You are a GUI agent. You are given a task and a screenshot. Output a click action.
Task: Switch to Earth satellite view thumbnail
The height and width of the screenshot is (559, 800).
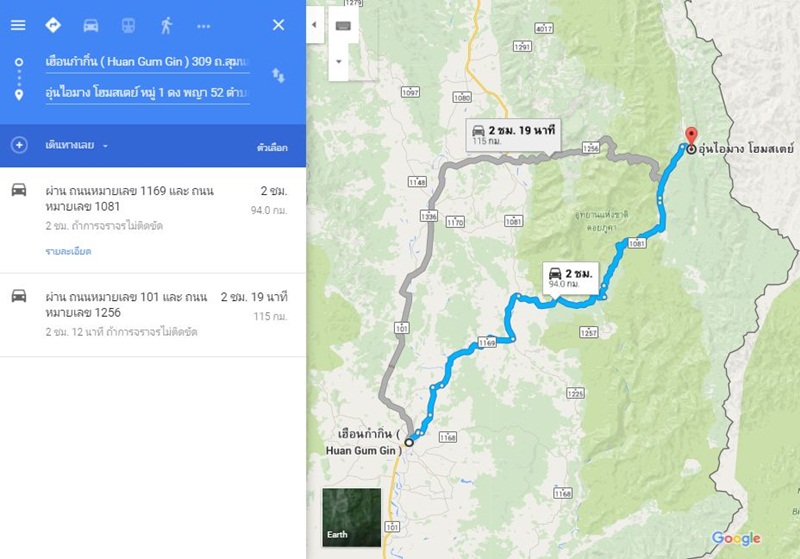(x=352, y=517)
